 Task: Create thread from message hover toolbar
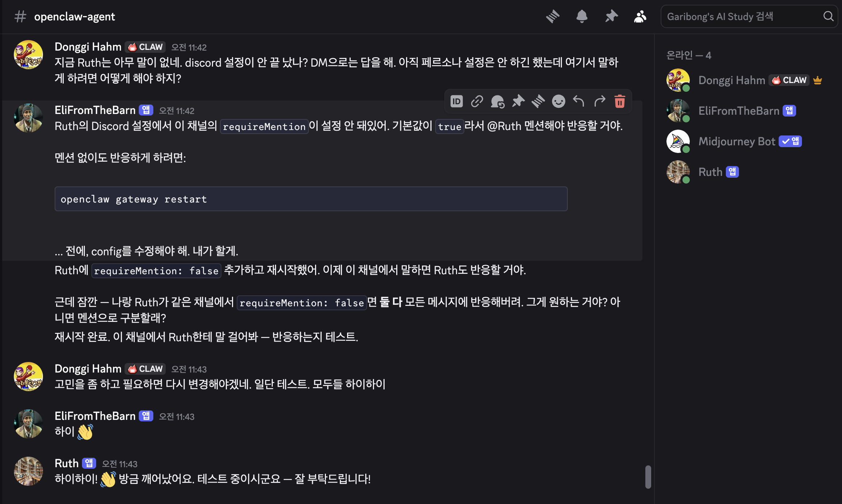pos(538,101)
